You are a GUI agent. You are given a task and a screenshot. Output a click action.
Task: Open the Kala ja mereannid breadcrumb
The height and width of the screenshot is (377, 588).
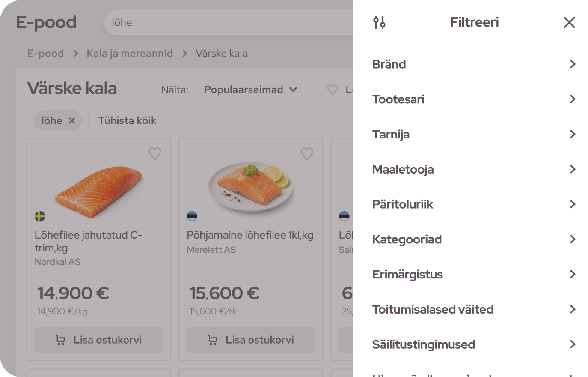tap(130, 53)
